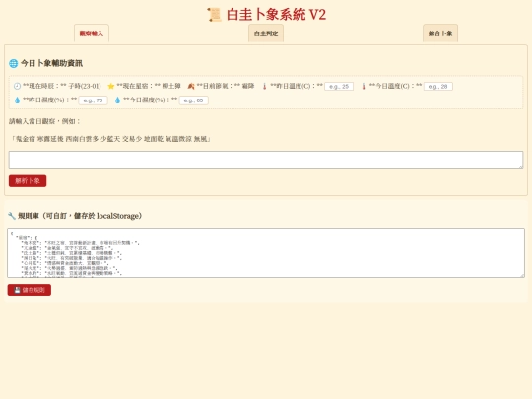Click the 白圭卜象系統 V2 page title
The height and width of the screenshot is (399, 532).
276,15
